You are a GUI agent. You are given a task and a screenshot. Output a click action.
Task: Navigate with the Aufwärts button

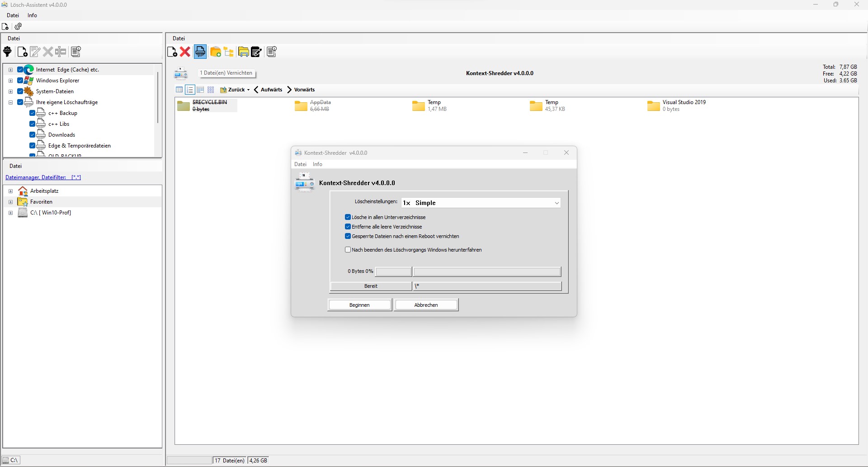268,90
